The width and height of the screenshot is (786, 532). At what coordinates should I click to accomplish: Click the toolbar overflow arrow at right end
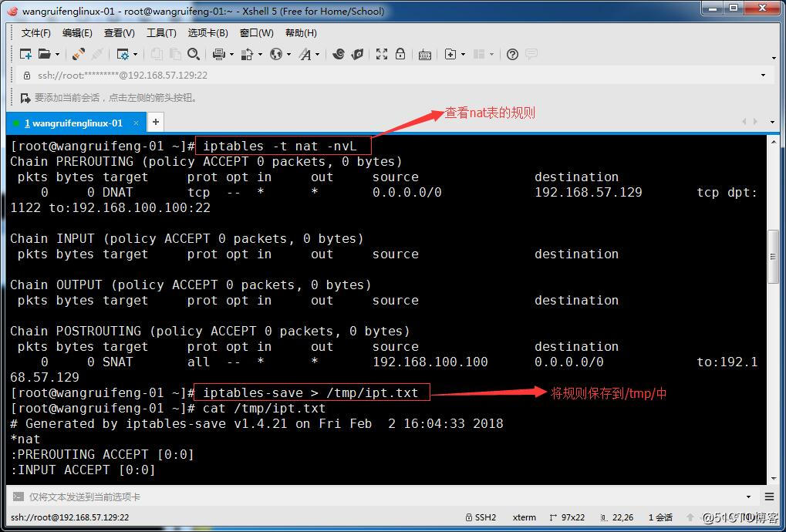pyautogui.click(x=774, y=58)
